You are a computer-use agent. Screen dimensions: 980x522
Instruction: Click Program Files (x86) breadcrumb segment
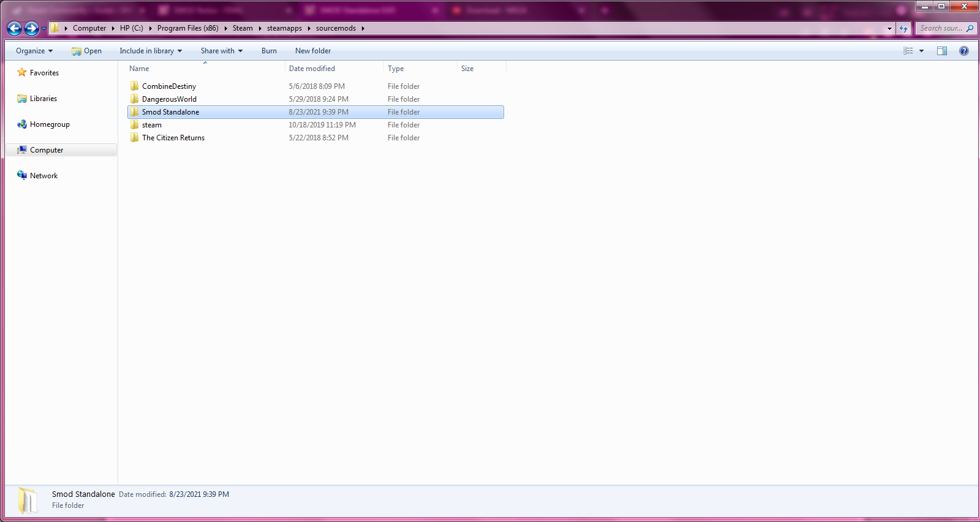pyautogui.click(x=187, y=28)
